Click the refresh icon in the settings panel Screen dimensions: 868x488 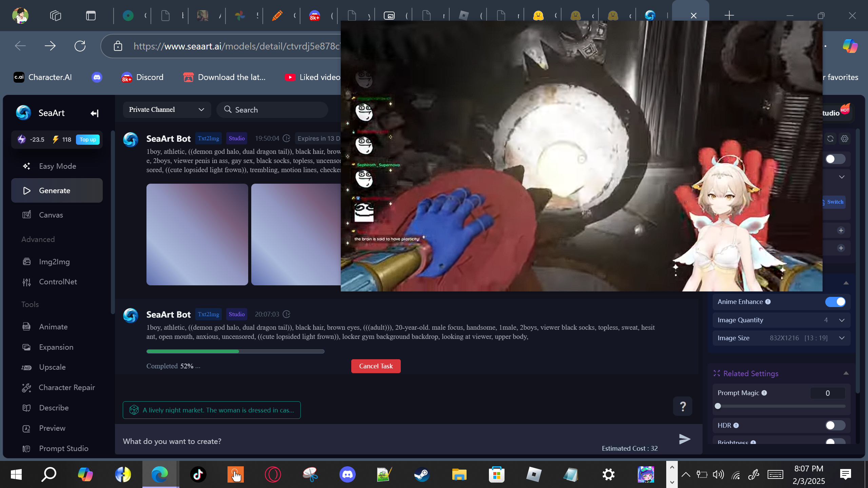[x=830, y=139]
